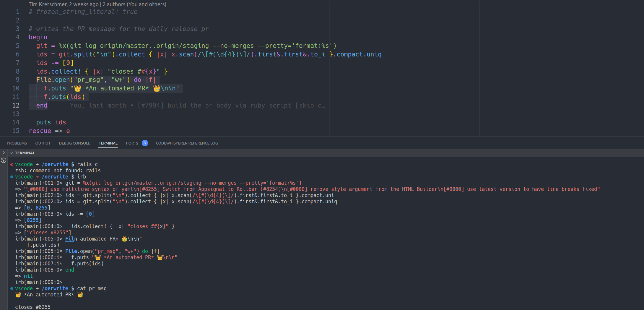
Task: Click rescue keyword on line 15
Action: [x=40, y=131]
